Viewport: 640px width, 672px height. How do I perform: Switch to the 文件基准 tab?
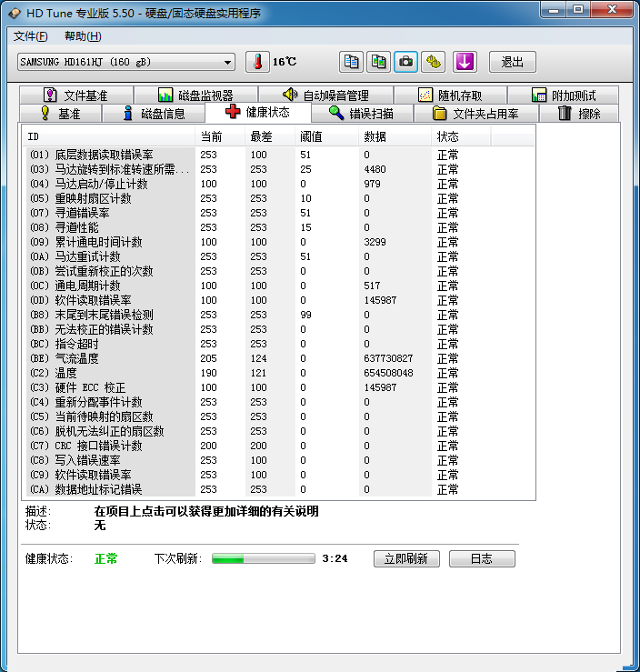tap(76, 95)
